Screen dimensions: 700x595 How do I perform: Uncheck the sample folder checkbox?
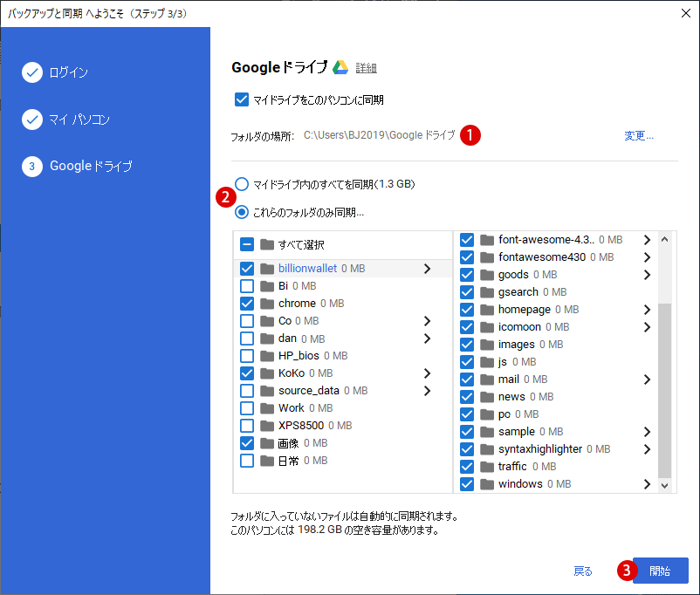(x=467, y=432)
